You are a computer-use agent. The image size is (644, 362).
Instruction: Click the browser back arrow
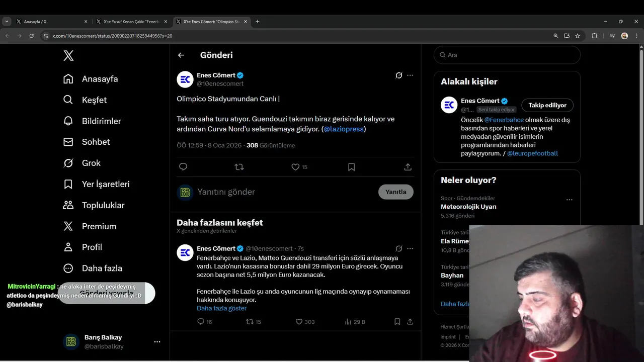7,36
